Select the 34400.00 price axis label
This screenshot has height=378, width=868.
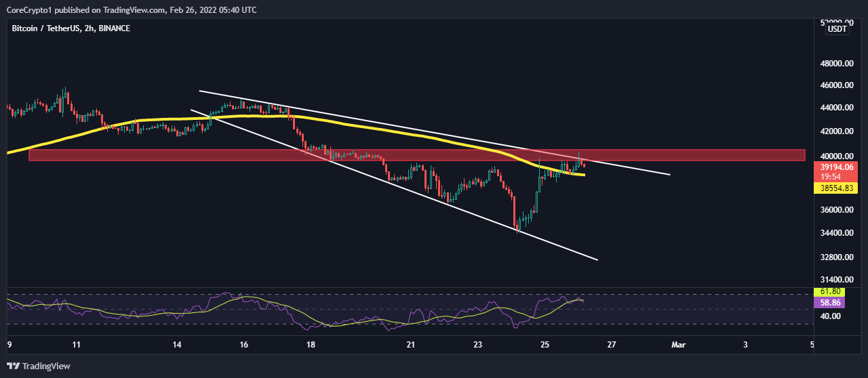click(x=837, y=233)
